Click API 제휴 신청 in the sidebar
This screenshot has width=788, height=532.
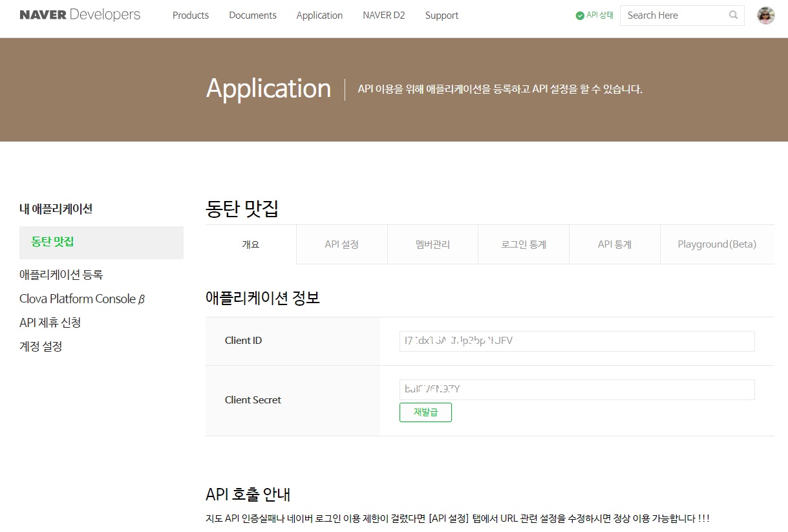point(50,323)
